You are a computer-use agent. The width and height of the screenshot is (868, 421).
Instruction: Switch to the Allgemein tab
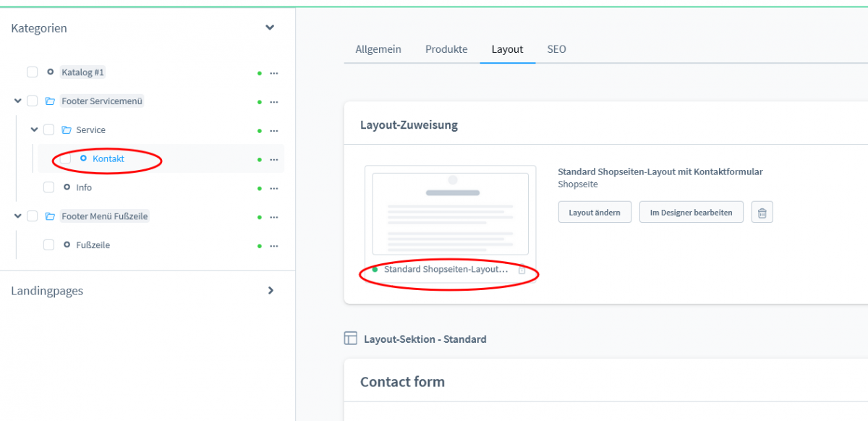pyautogui.click(x=378, y=49)
